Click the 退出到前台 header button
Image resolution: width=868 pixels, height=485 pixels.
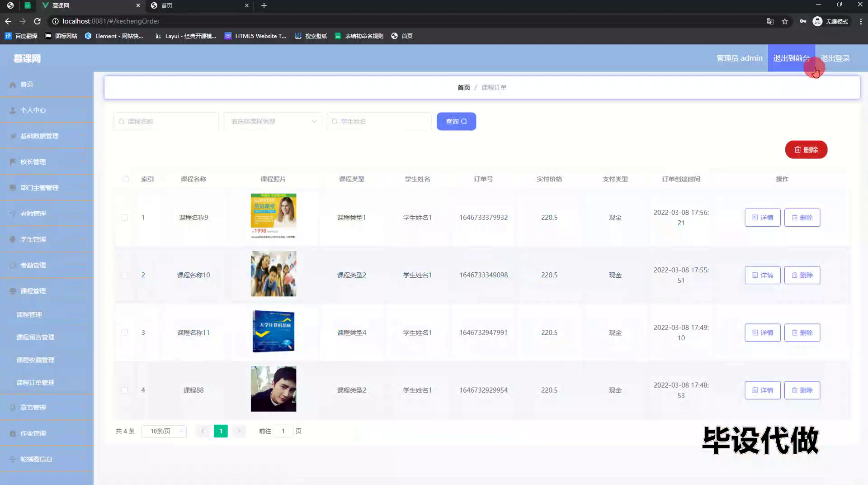coord(791,58)
